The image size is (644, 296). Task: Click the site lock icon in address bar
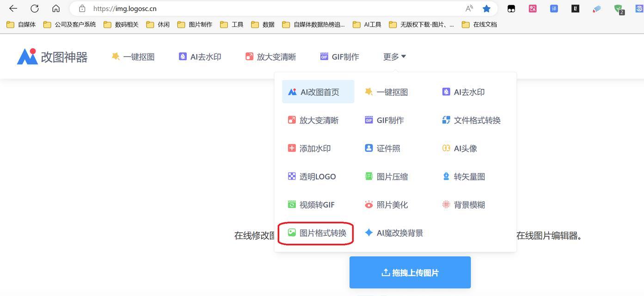point(82,8)
